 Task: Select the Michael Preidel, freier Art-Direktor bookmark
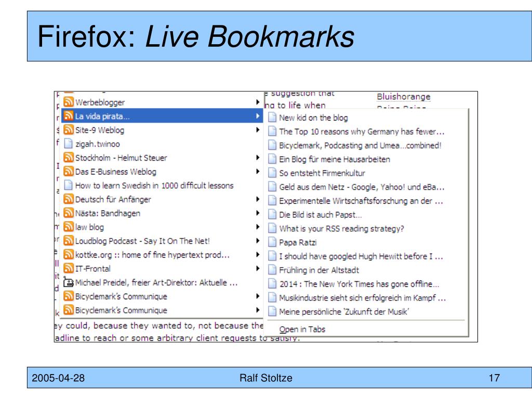156,282
